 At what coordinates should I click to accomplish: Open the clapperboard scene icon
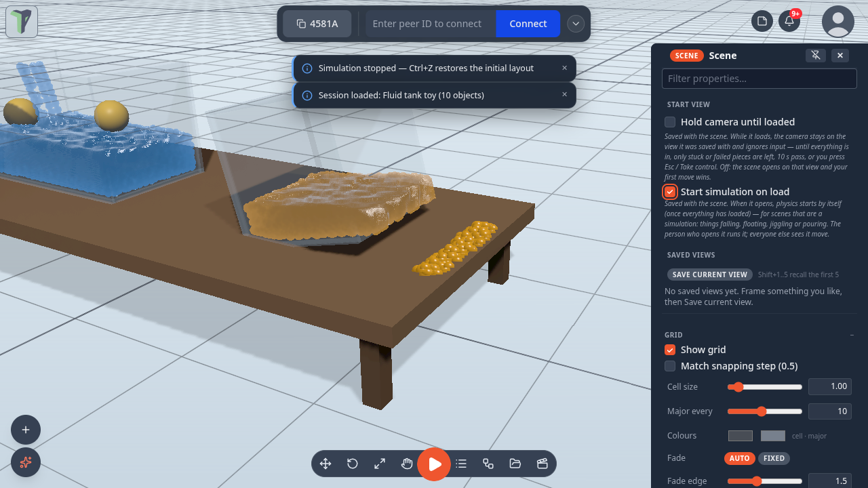click(542, 464)
